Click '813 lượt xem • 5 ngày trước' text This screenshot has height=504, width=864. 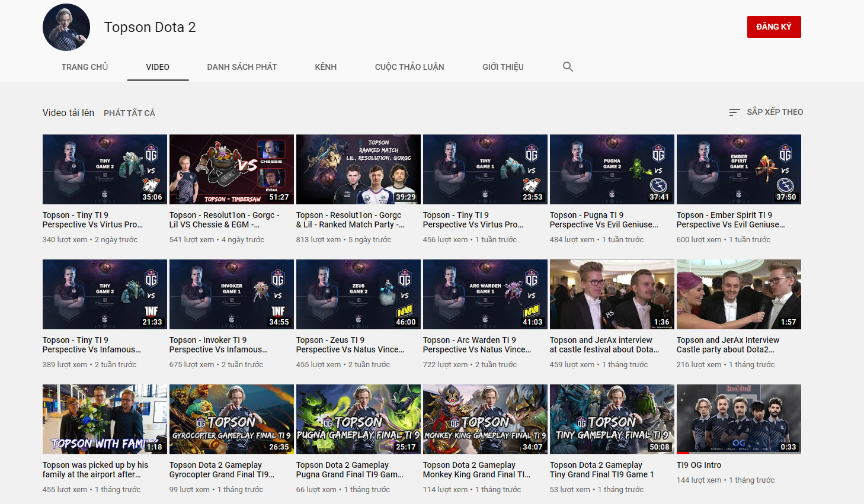pyautogui.click(x=344, y=240)
